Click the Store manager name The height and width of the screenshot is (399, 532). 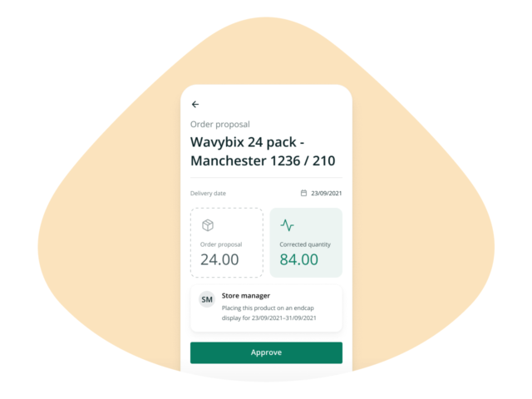[x=246, y=296]
